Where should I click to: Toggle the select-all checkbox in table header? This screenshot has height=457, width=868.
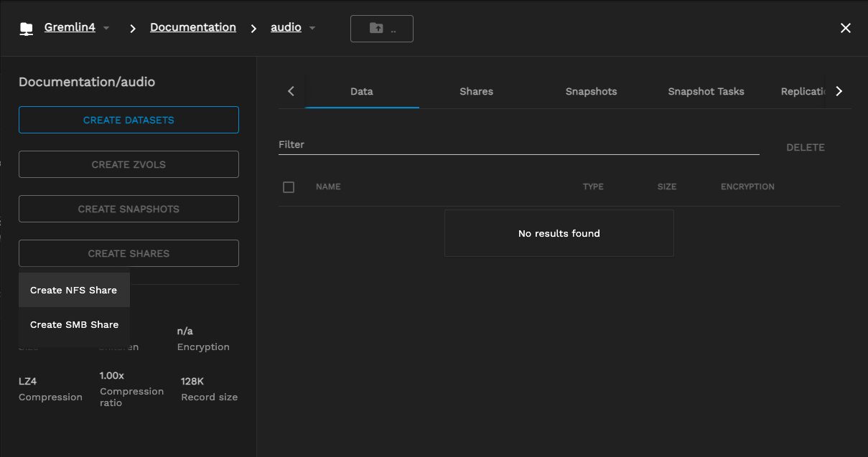click(289, 187)
